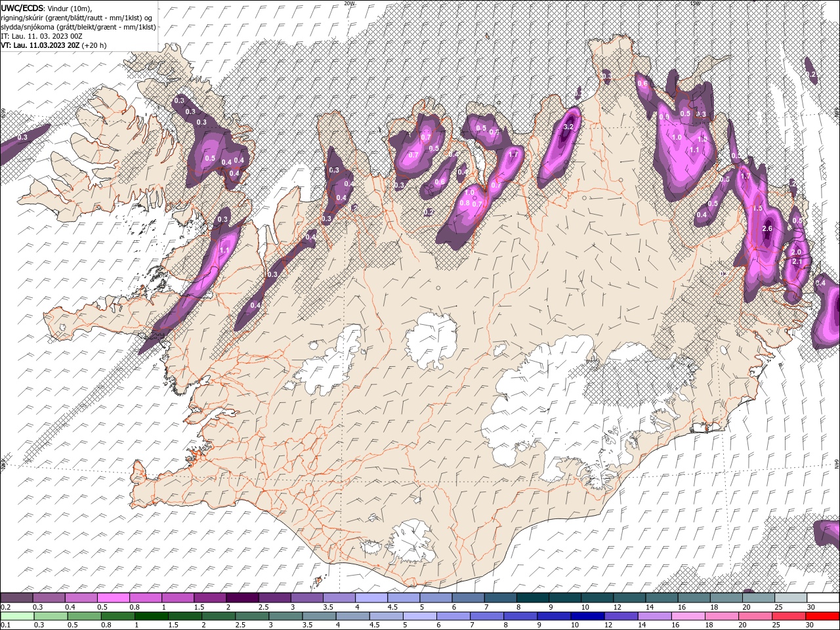Screen dimensions: 840x630
Task: Select the bold 'VT: Lau. 11.03.2023 20Z' line
Action: coord(40,45)
